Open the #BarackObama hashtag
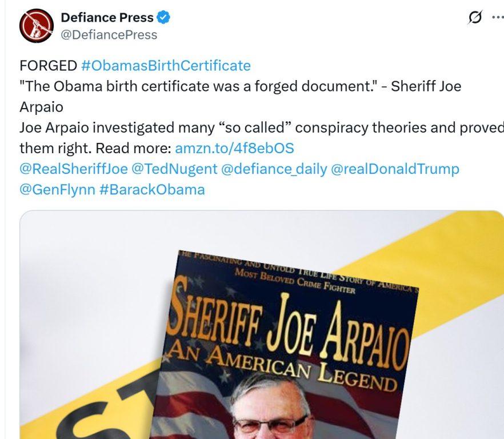 click(x=152, y=190)
